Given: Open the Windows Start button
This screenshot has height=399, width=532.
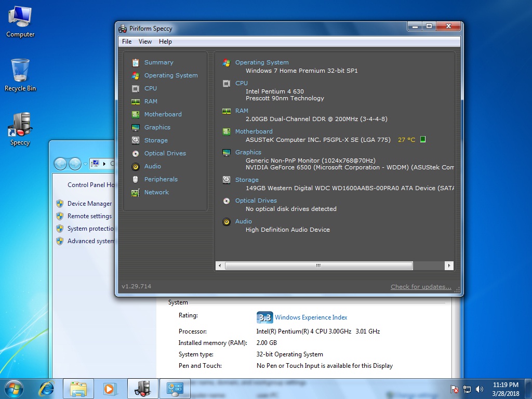Looking at the screenshot, I should click(14, 389).
